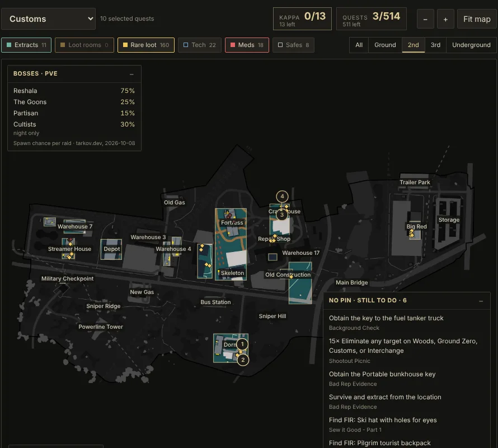Zoom out with the minus button
Image resolution: width=498 pixels, height=448 pixels.
click(x=425, y=19)
